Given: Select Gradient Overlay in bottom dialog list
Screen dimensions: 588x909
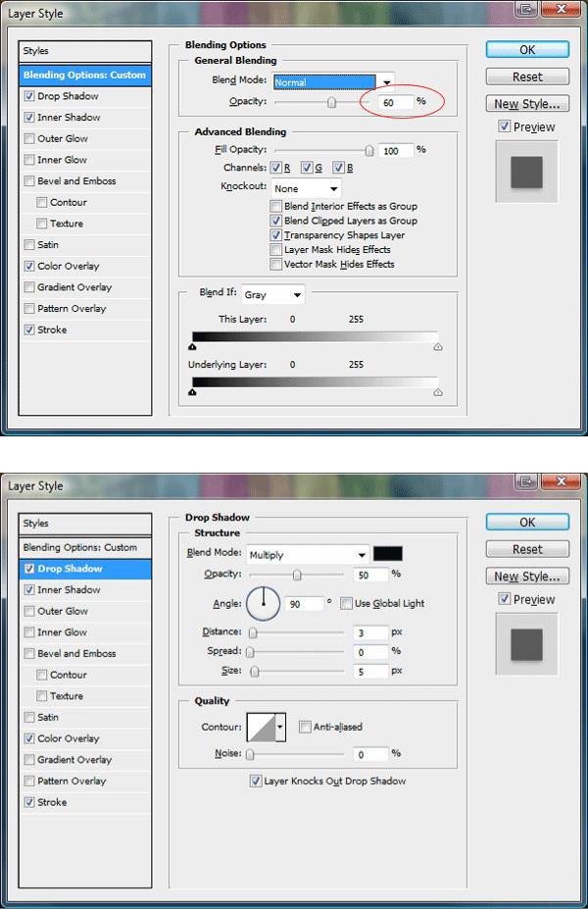Looking at the screenshot, I should point(85,759).
